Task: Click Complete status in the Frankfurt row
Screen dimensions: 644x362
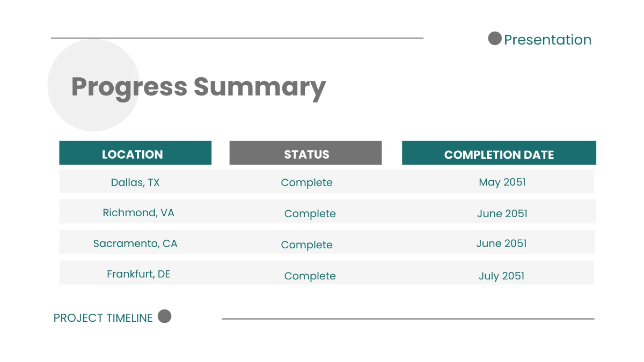Action: point(310,276)
